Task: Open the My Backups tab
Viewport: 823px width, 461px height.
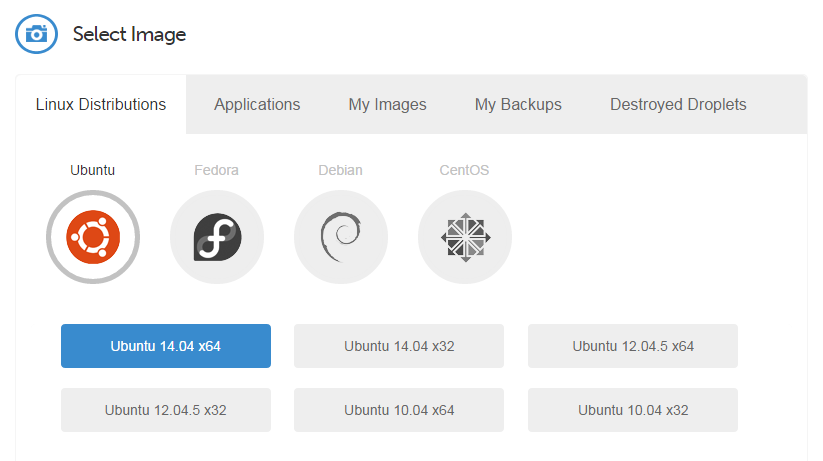Action: pos(518,104)
